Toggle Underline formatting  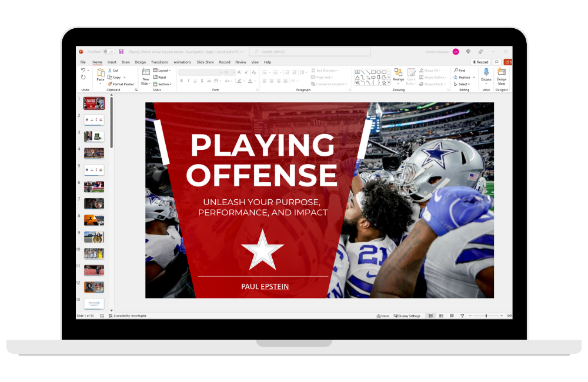(x=195, y=81)
